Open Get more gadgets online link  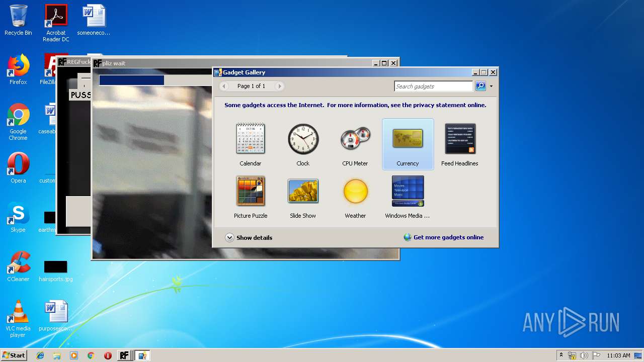[x=443, y=237]
